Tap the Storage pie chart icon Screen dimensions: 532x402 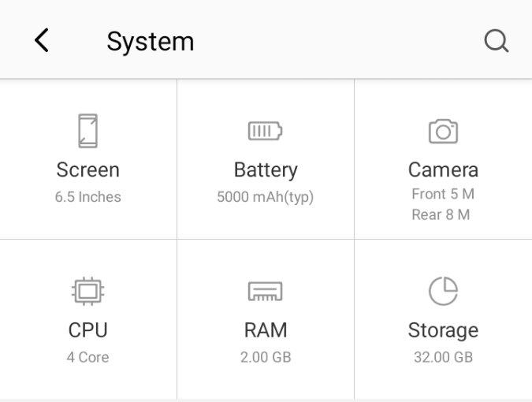click(x=443, y=291)
